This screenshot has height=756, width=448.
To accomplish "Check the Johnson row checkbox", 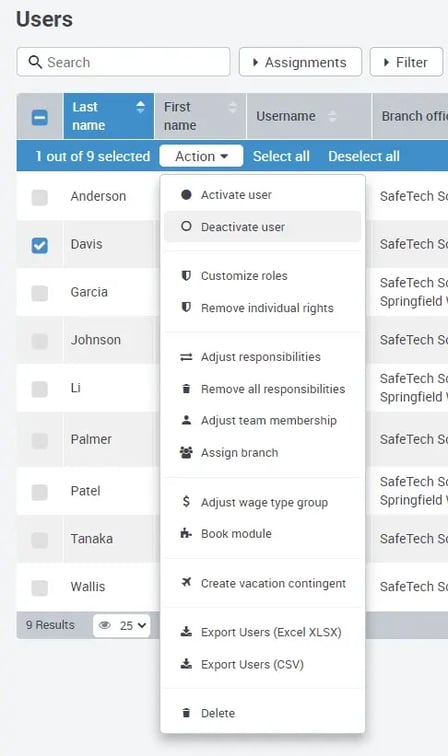I will (x=40, y=341).
